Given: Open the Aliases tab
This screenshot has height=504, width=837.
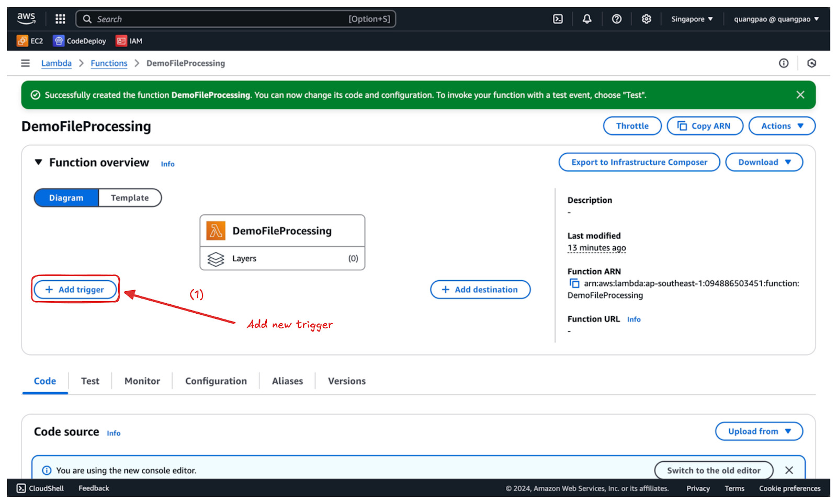Looking at the screenshot, I should (x=288, y=381).
